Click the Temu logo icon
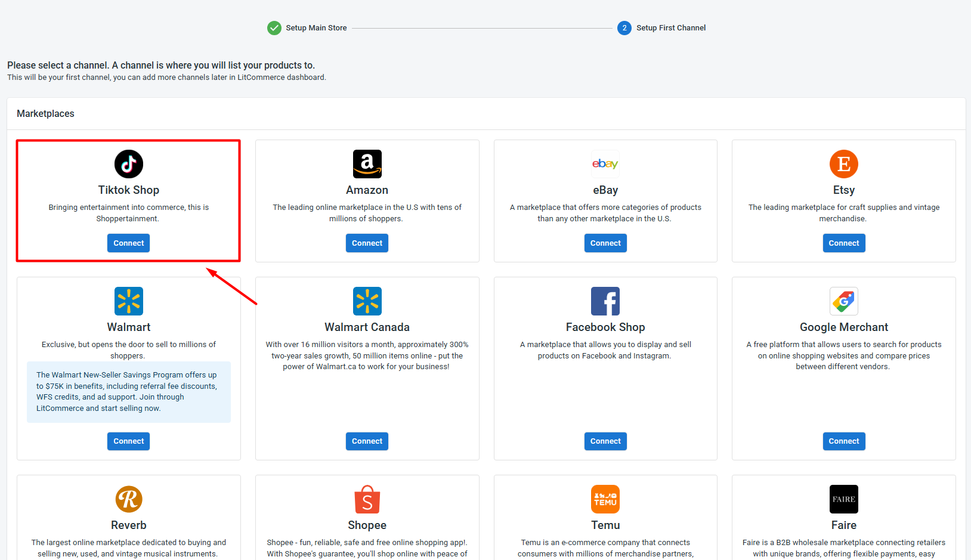This screenshot has width=971, height=560. click(605, 499)
